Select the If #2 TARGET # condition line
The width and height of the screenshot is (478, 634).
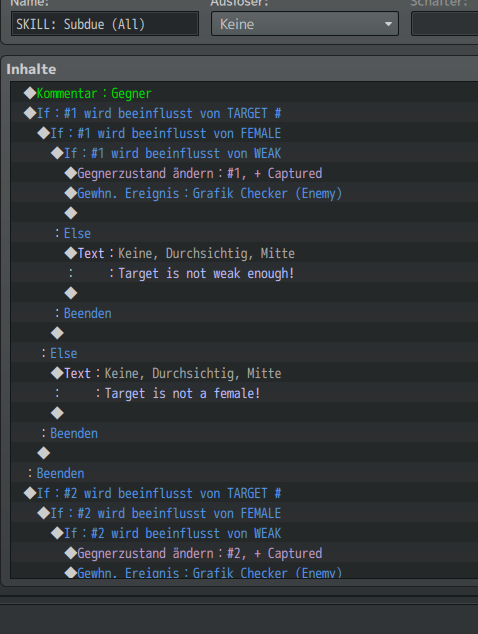(244, 493)
